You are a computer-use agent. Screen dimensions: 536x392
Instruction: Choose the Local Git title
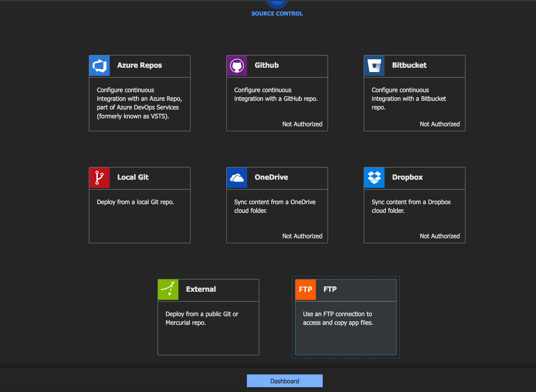point(133,177)
